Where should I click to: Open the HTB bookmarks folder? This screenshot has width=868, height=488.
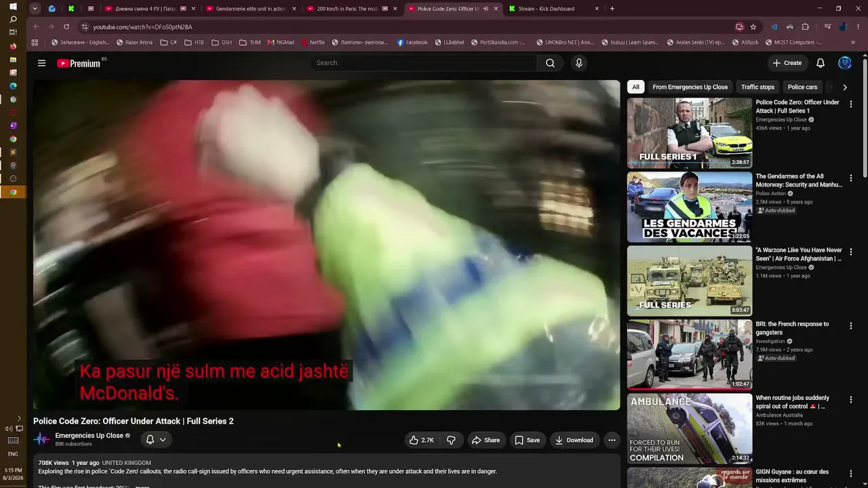point(194,42)
